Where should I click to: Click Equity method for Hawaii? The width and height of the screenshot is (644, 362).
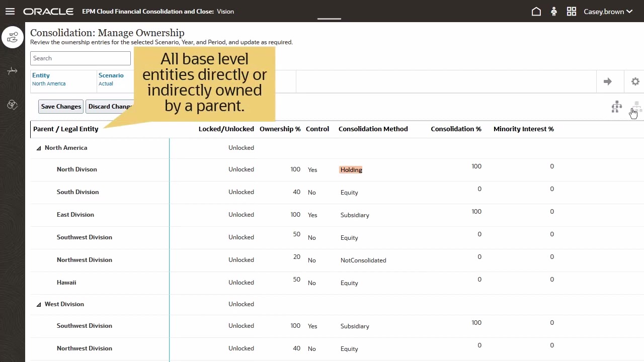pos(349,283)
